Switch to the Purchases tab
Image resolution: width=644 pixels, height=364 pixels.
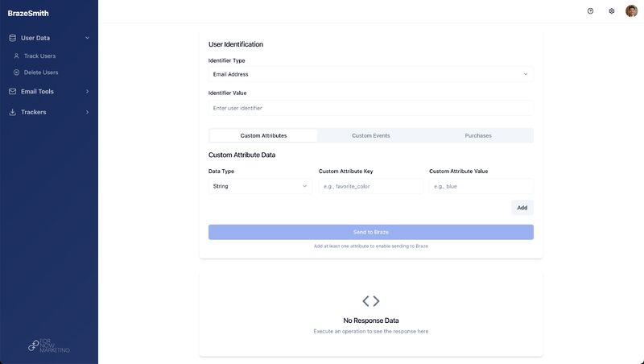478,135
